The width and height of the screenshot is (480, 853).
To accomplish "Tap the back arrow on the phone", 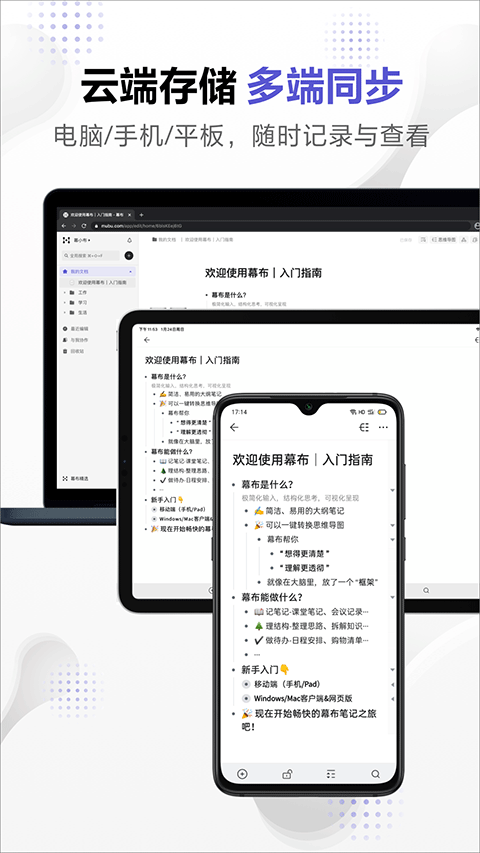I will coord(235,427).
